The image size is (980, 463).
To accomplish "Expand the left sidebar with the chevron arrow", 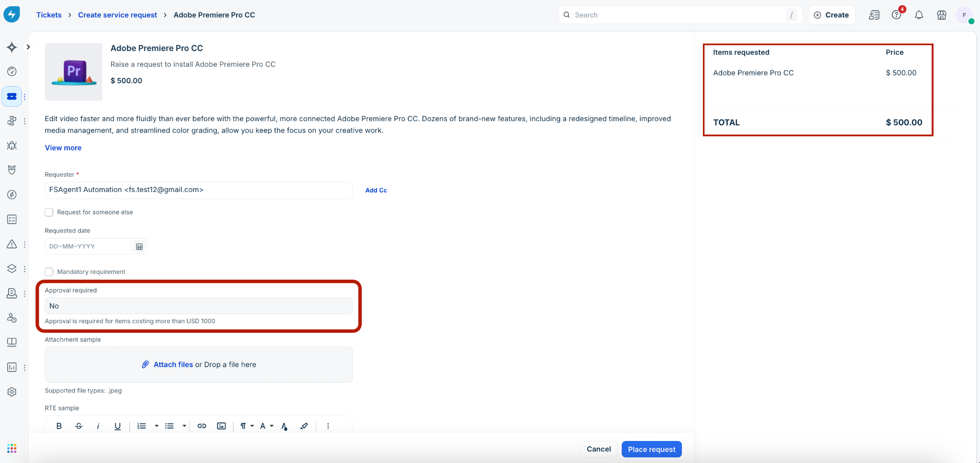I will tap(28, 47).
